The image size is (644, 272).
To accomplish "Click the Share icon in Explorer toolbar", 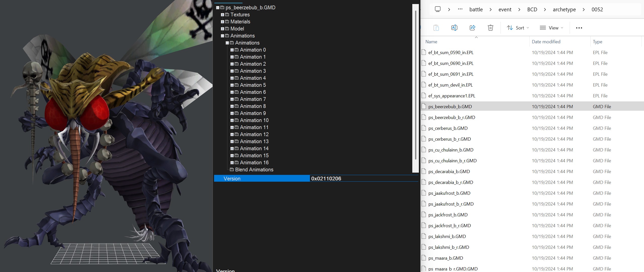I will 472,28.
